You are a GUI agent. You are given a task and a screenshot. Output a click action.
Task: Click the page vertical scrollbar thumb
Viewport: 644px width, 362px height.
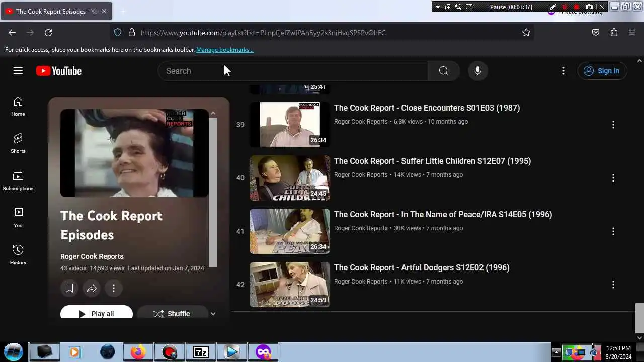639,318
